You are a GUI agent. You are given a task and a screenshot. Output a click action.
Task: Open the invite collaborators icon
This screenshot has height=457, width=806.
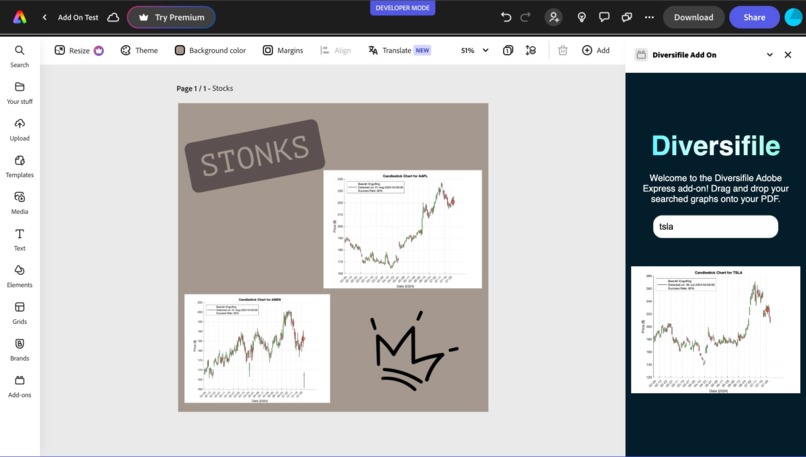coord(554,17)
